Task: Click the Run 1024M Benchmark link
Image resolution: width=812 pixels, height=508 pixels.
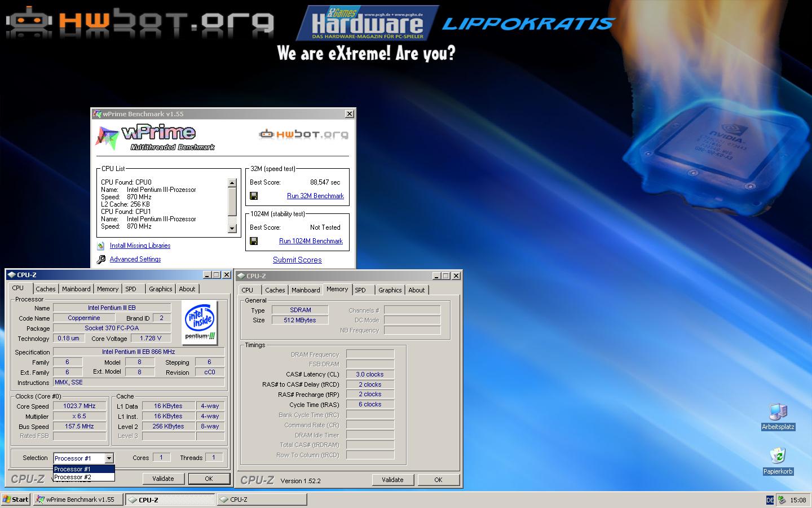Action: coord(311,241)
